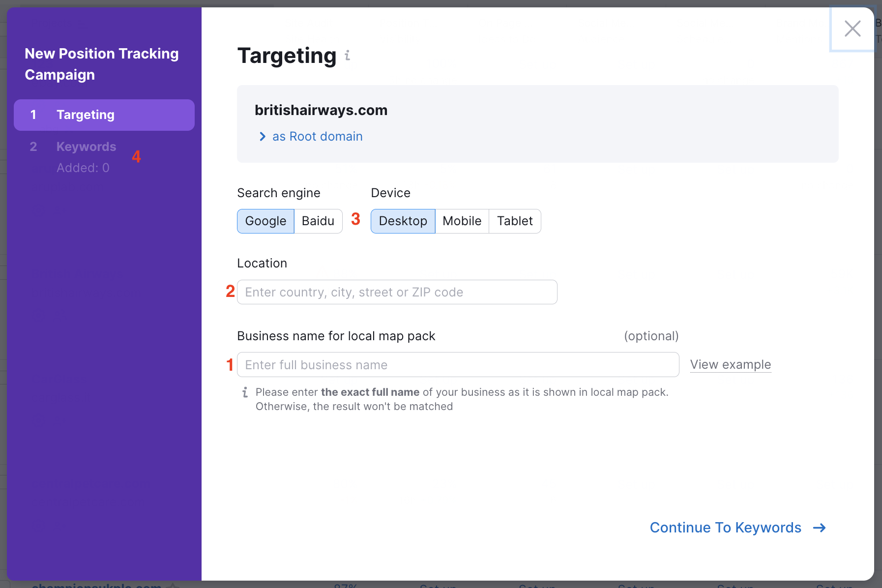
Task: Select Google as the search engine
Action: pyautogui.click(x=265, y=221)
